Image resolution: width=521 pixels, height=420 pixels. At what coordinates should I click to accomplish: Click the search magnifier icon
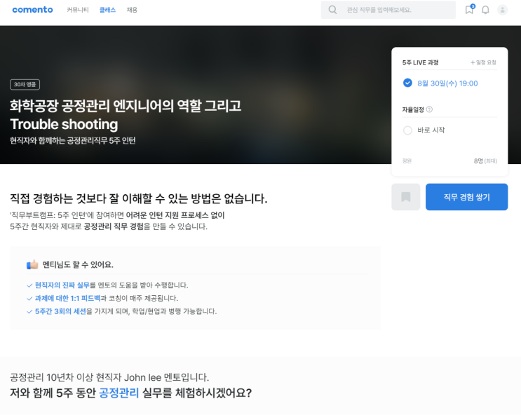pos(332,10)
